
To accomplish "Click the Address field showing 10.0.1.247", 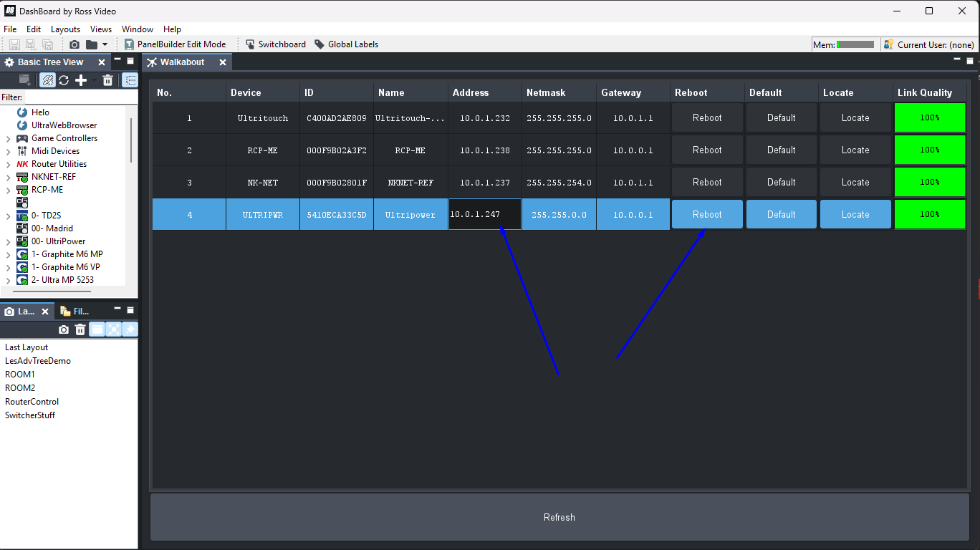I will pyautogui.click(x=485, y=214).
